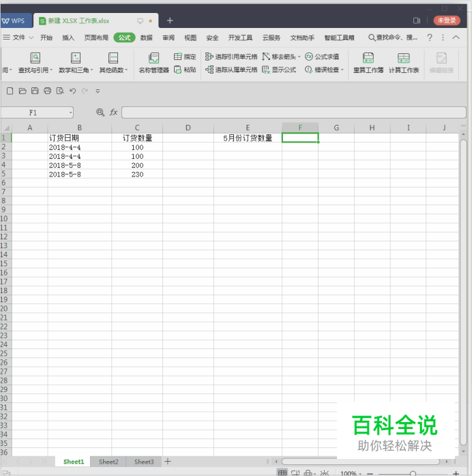Click 错误检查 error checking icon
Image resolution: width=472 pixels, height=476 pixels.
[x=308, y=70]
